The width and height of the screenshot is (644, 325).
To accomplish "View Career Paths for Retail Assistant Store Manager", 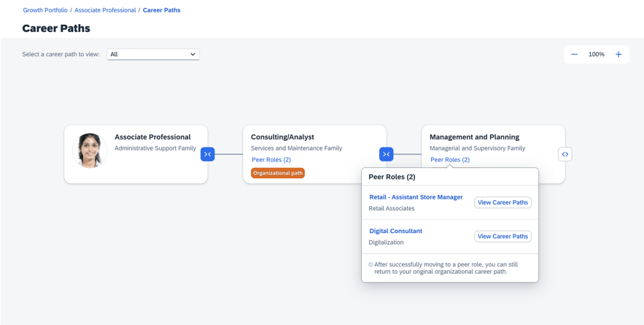I will [503, 202].
